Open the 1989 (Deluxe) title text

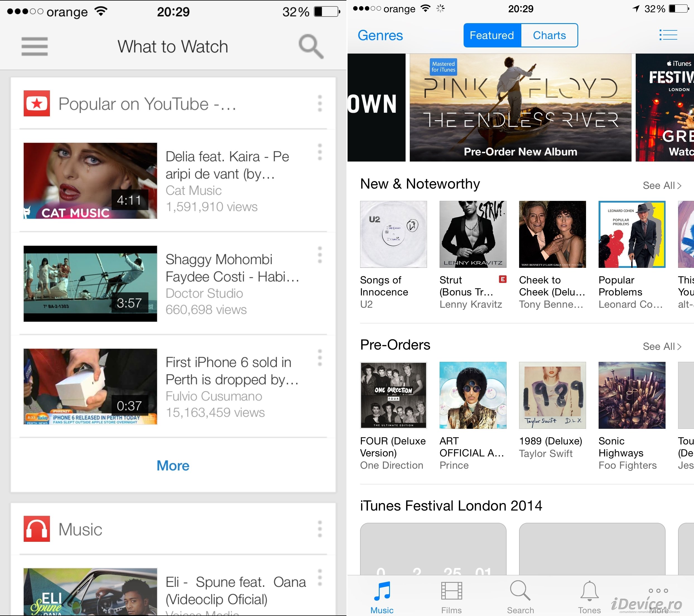click(x=551, y=441)
